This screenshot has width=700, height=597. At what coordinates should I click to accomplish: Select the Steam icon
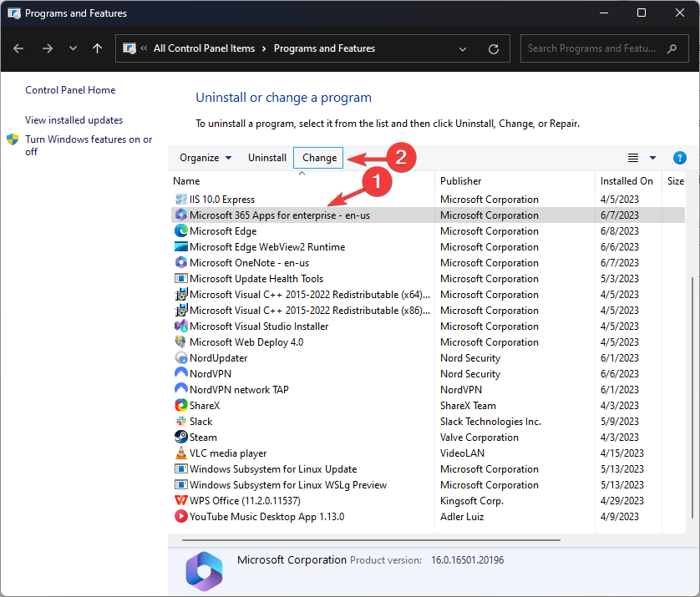point(180,437)
